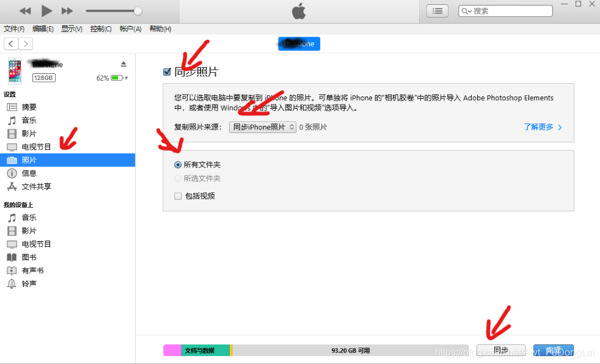The image size is (600, 364).
Task: Click the play button
Action: (46, 11)
